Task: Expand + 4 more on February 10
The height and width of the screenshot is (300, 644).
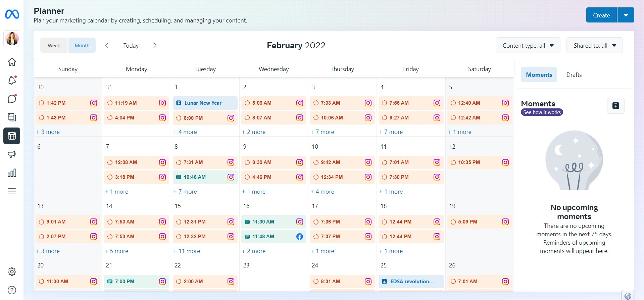Action: 322,192
